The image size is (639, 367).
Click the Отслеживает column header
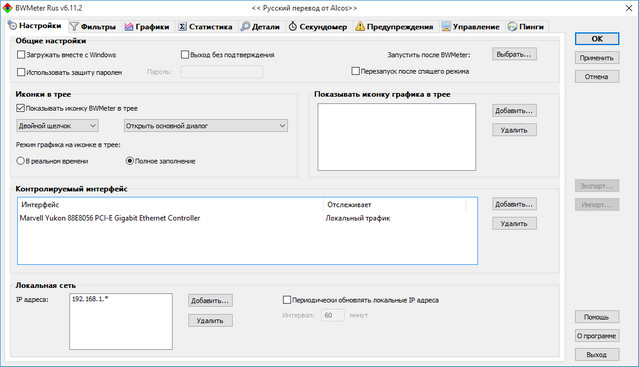click(394, 204)
